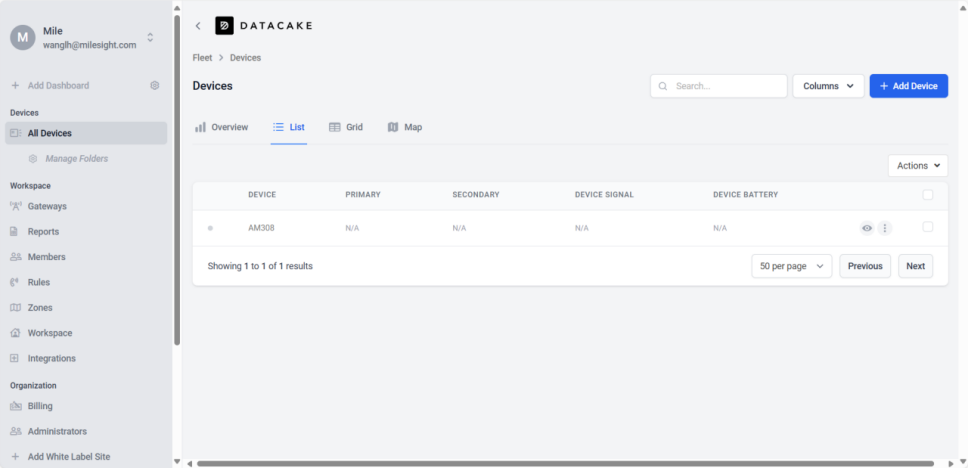Image resolution: width=968 pixels, height=468 pixels.
Task: Switch to the Overview tab
Action: coord(221,127)
